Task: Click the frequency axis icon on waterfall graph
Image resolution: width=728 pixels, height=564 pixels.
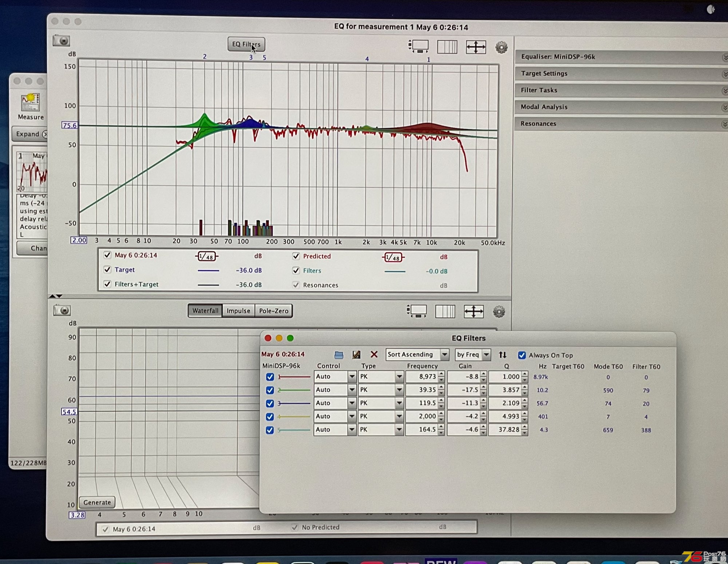Action: (445, 311)
